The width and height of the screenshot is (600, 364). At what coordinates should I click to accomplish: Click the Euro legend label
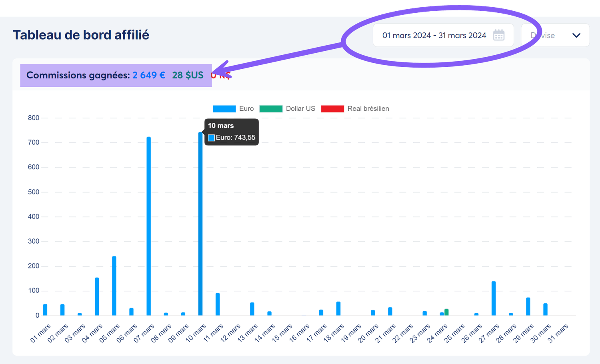(x=246, y=109)
